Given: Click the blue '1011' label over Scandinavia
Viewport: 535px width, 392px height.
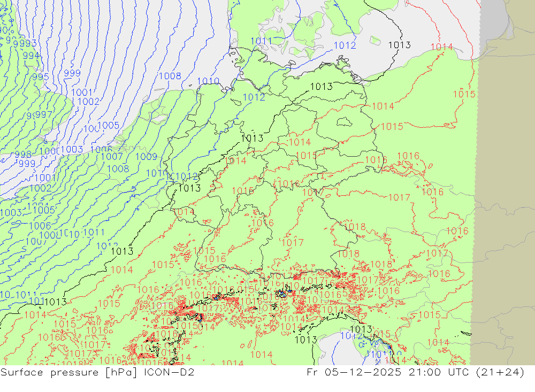Looking at the screenshot, I should click(x=262, y=41).
